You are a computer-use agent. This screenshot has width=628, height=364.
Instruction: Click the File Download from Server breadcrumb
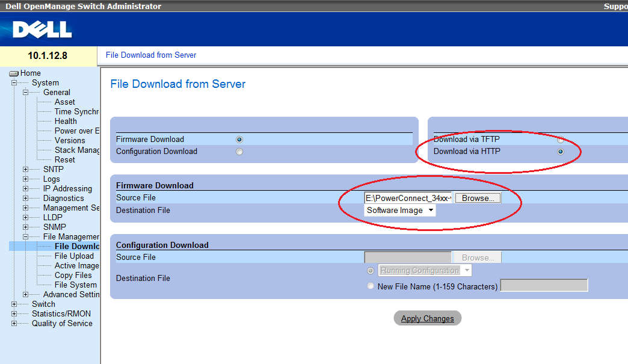click(151, 55)
